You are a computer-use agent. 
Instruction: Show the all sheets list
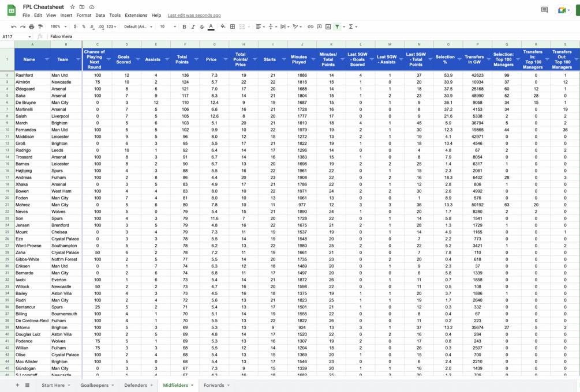coord(27,385)
